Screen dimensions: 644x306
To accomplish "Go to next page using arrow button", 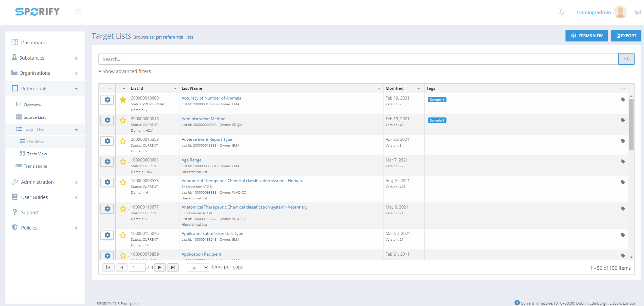I will coord(160,267).
